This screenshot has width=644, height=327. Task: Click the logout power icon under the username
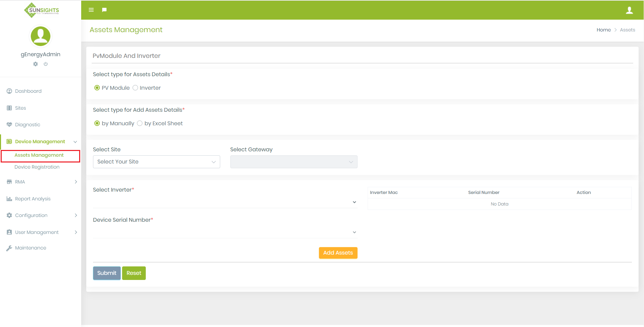point(46,64)
